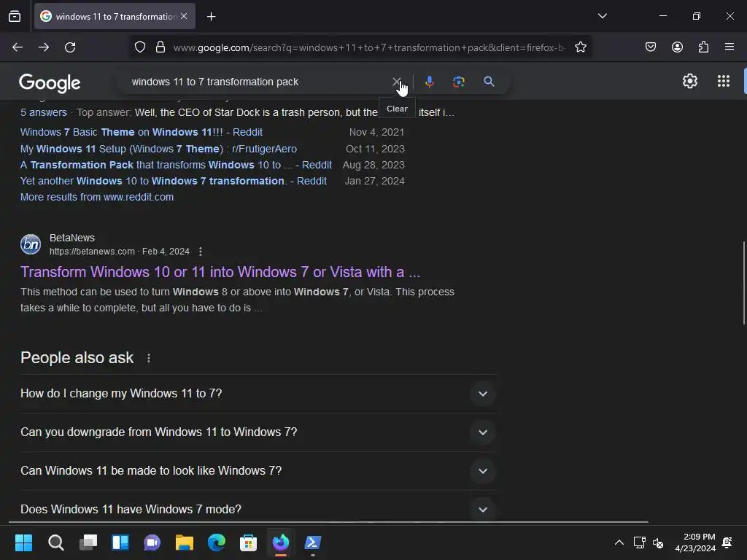Open 'People also ask' options menu

149,358
